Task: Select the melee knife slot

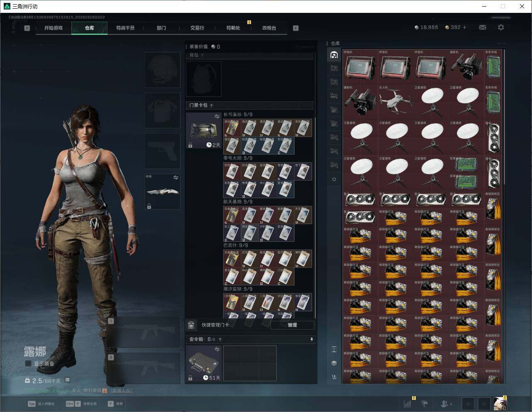Action: [163, 191]
